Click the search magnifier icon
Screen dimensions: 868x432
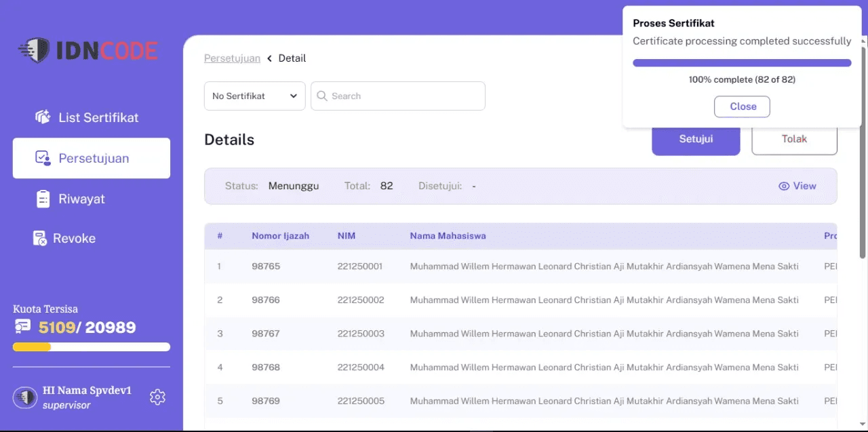[x=322, y=96]
